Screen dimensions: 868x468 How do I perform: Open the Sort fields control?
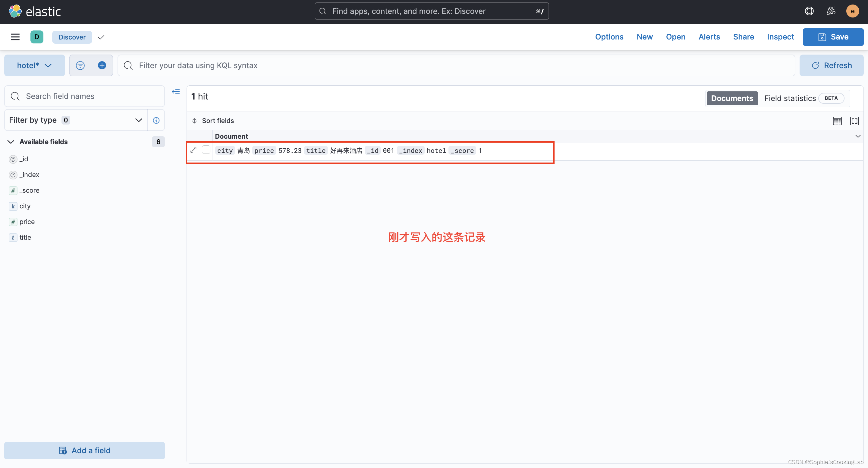213,121
